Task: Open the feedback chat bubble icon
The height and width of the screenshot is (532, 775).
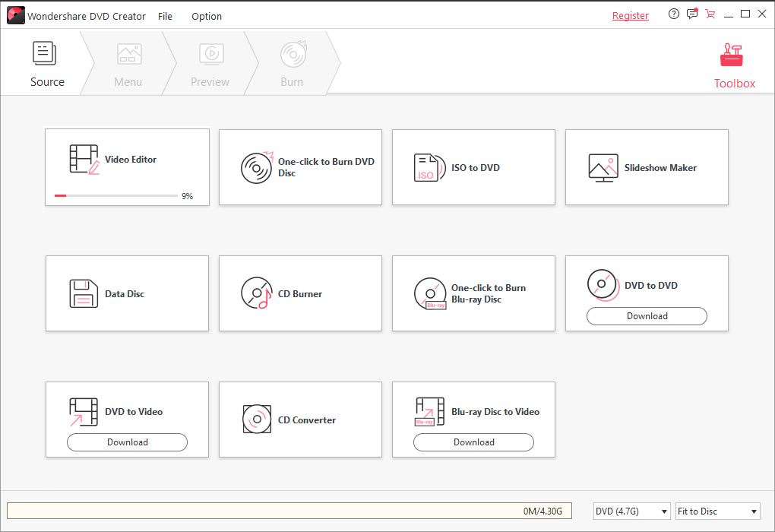Action: coord(692,14)
